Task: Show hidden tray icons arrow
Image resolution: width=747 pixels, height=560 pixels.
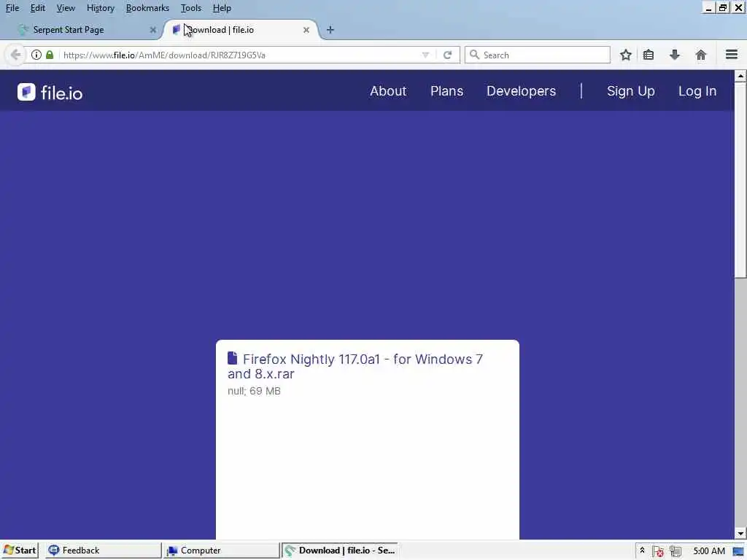Action: coord(642,551)
